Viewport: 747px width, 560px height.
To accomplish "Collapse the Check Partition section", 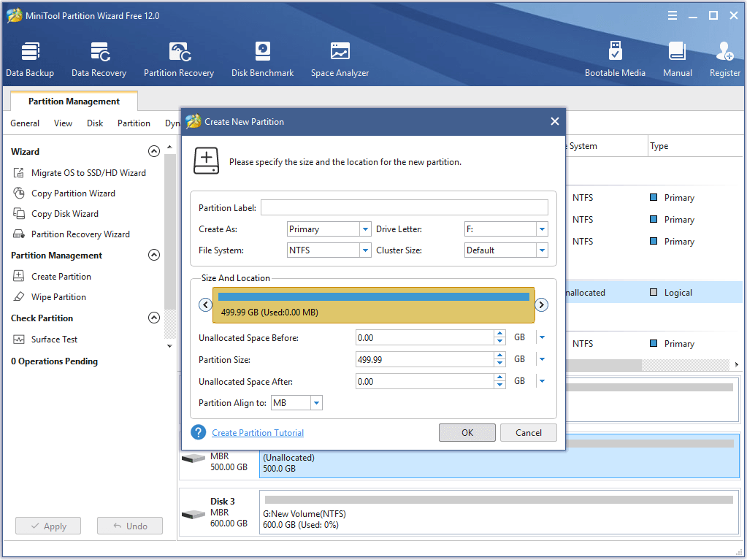I will 154,318.
